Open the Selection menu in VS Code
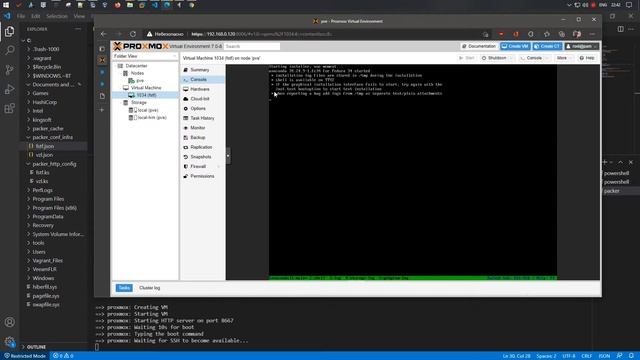Screen dimensions: 640x360 pos(57,16)
